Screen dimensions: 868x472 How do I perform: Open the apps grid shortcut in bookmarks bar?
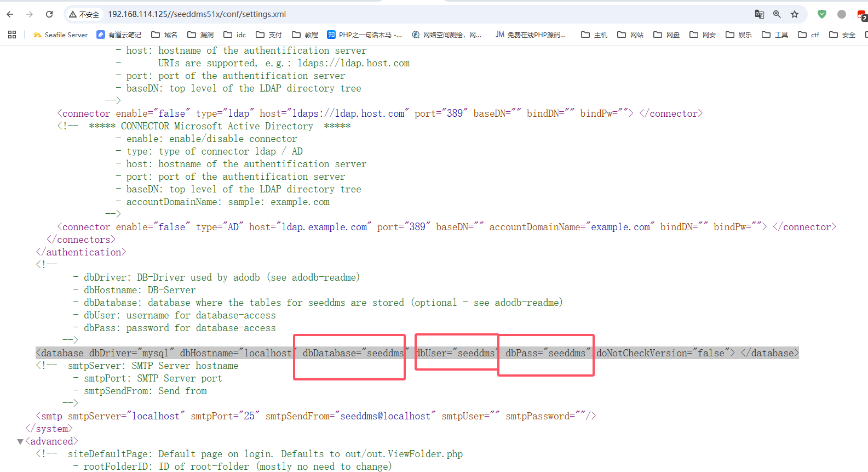[x=12, y=35]
